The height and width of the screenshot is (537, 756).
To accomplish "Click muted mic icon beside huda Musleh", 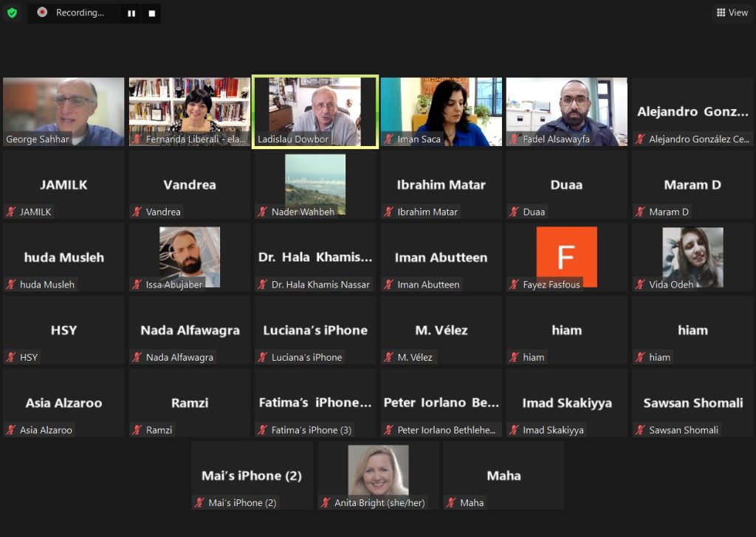I will (11, 285).
